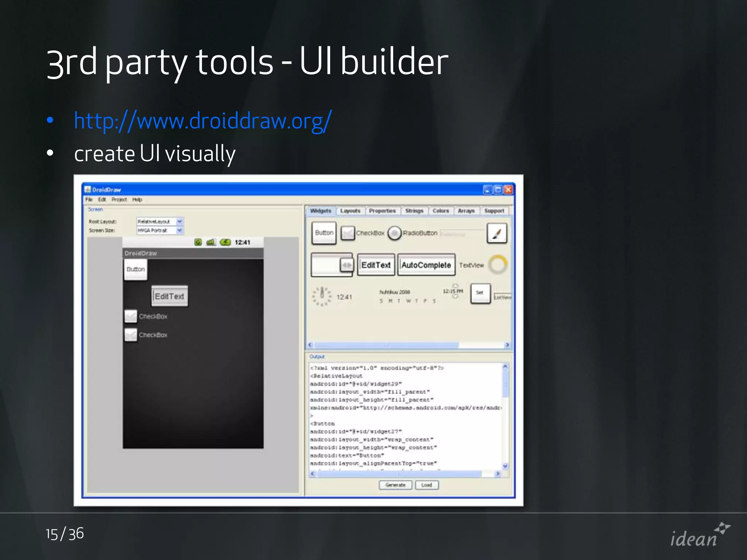Select the TimePicker widget in palette
This screenshot has width=747, height=560.
coord(453,291)
